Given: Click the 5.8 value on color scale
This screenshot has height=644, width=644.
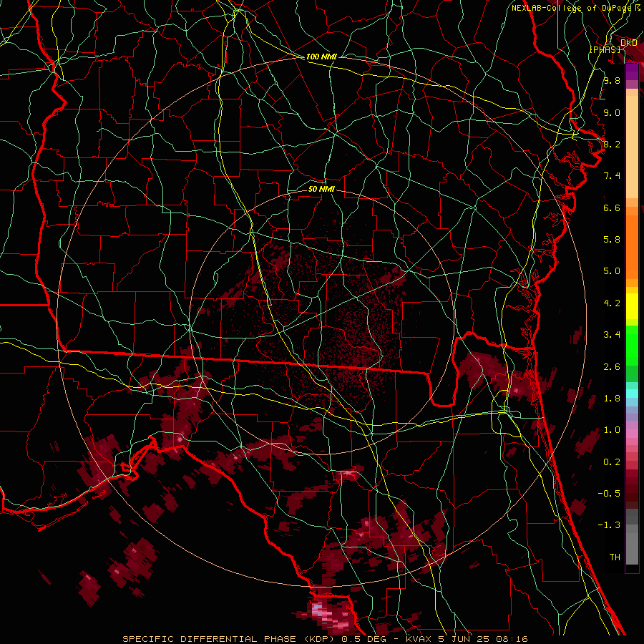Looking at the screenshot, I should (x=612, y=240).
